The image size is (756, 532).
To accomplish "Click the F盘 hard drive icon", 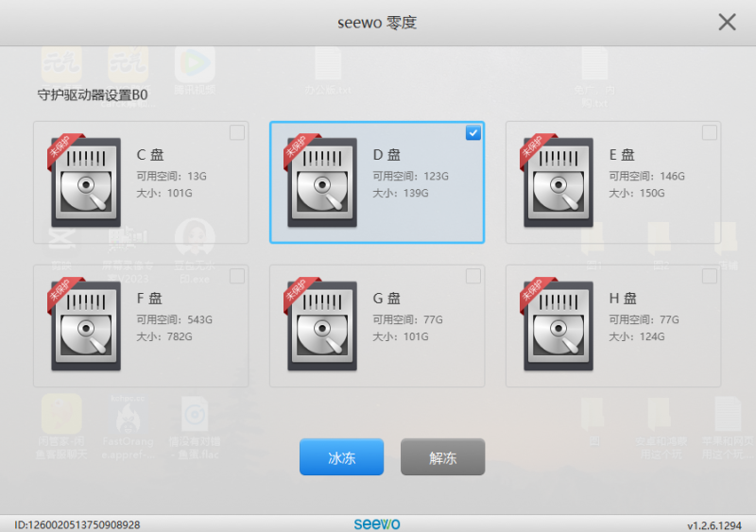I will pyautogui.click(x=83, y=326).
